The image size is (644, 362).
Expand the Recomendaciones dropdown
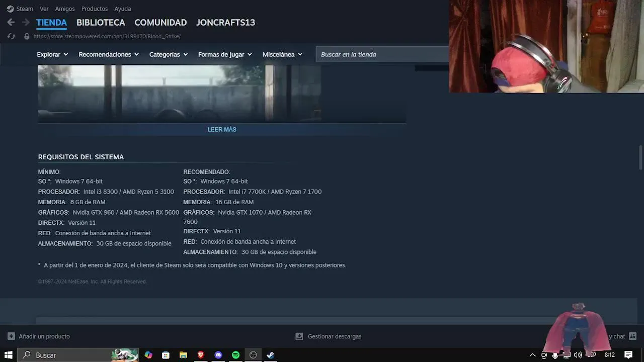coord(109,54)
